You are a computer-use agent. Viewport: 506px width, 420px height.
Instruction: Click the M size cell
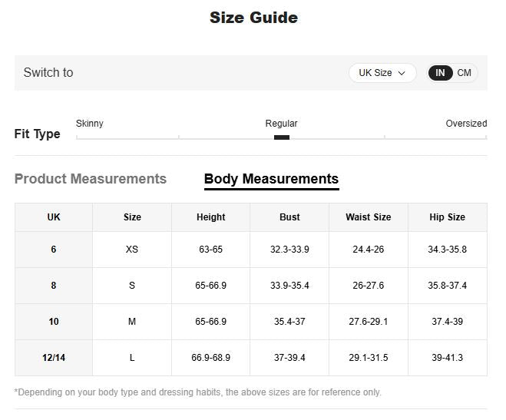pyautogui.click(x=132, y=322)
